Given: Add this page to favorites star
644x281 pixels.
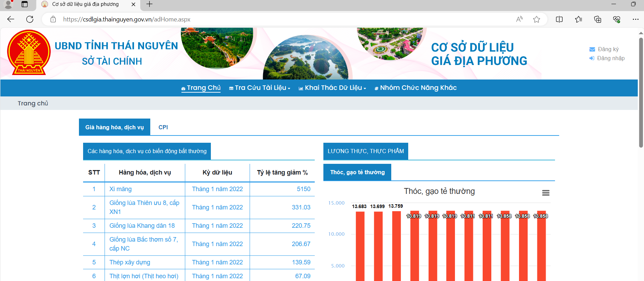Looking at the screenshot, I should [x=536, y=19].
